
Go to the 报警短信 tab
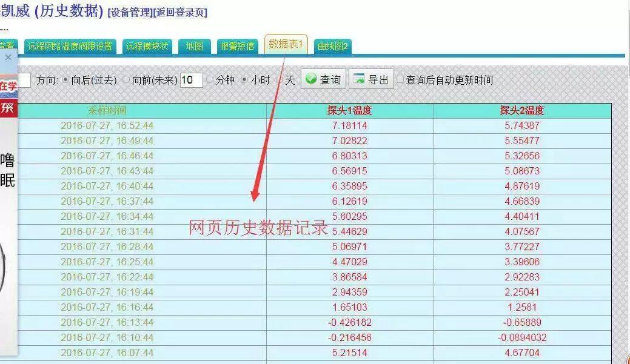click(x=237, y=46)
